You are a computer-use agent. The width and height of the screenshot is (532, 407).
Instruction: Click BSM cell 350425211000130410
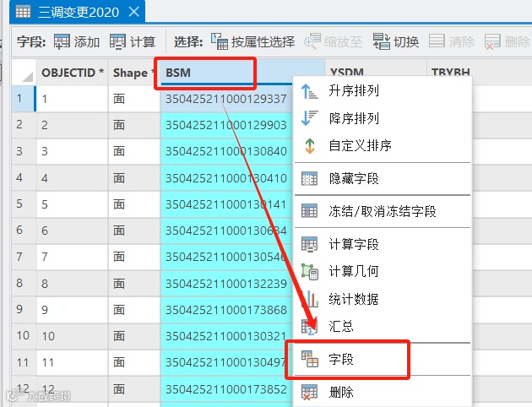[x=226, y=177]
